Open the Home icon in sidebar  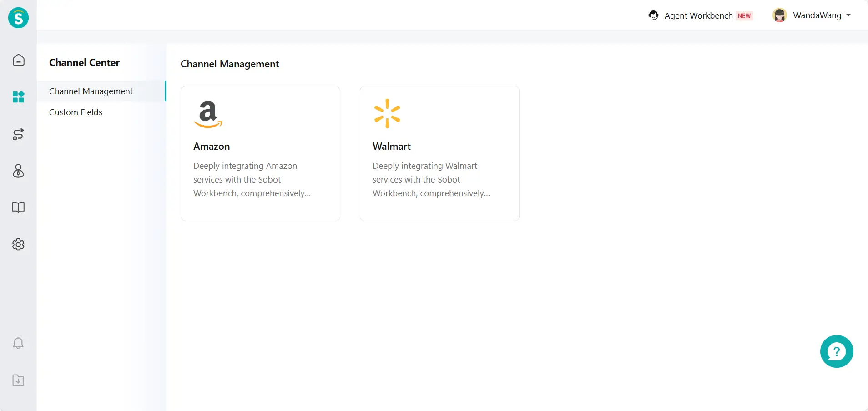[18, 60]
